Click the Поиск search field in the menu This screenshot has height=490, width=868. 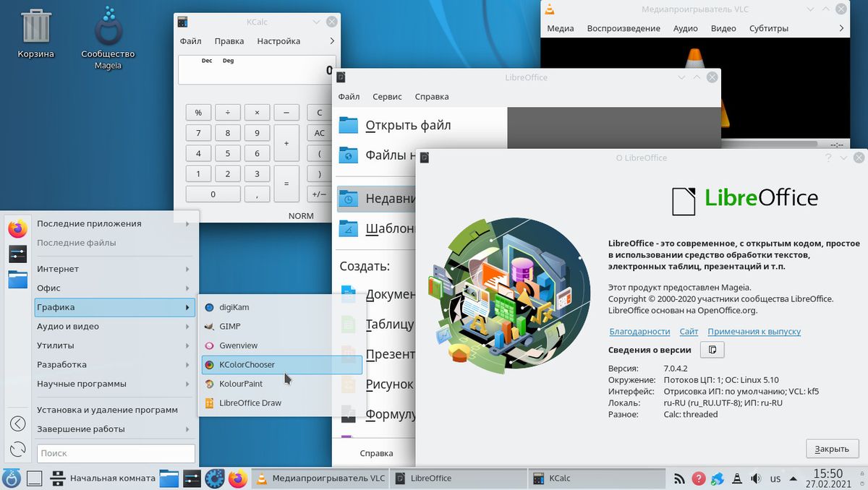tap(115, 453)
